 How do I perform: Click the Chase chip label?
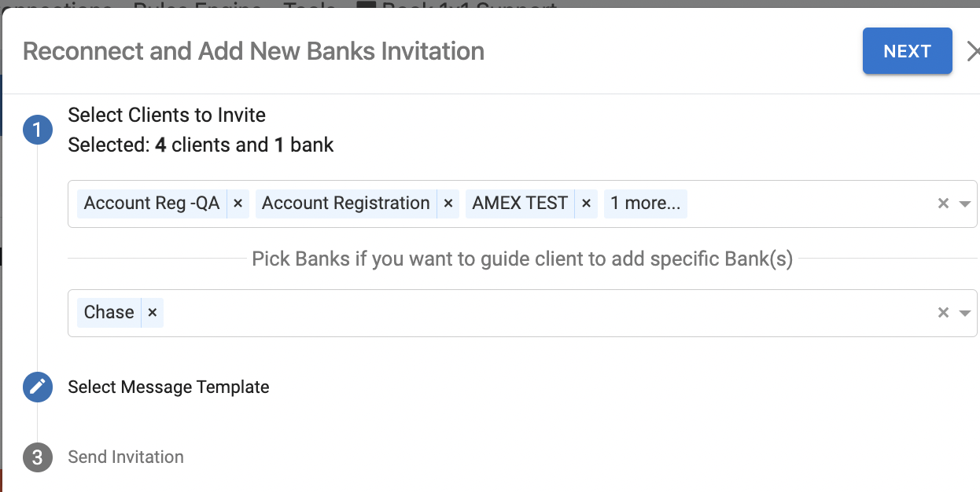[109, 313]
